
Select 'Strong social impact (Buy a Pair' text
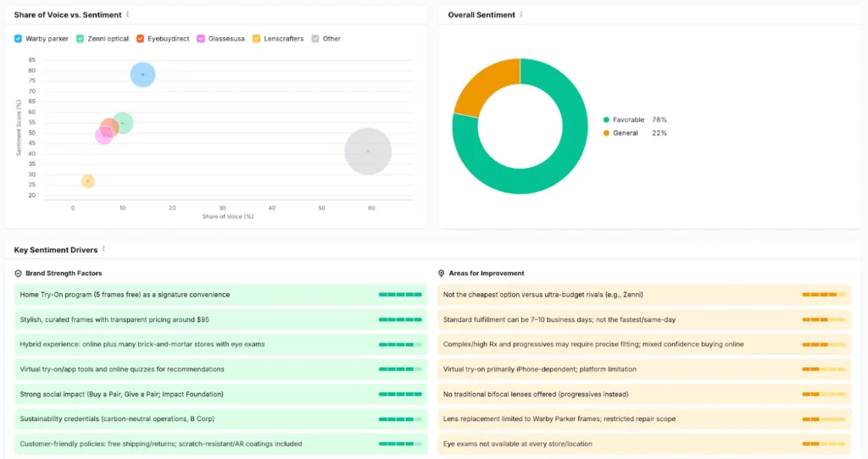[70, 395]
